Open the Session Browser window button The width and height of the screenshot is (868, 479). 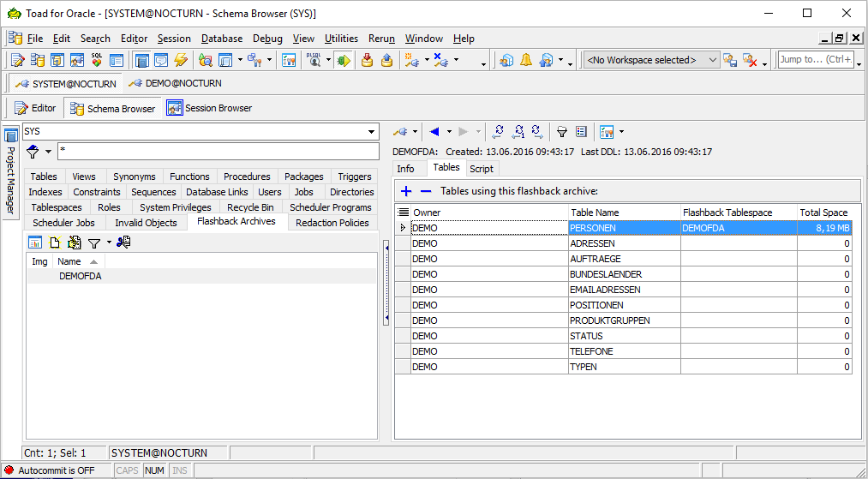[x=209, y=108]
